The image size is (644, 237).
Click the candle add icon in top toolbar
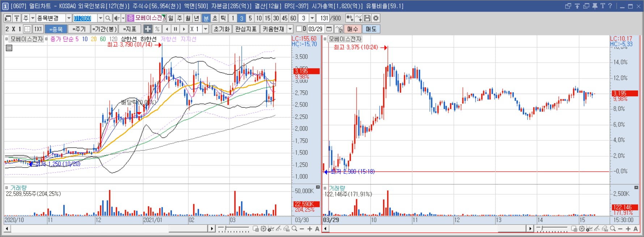(350, 18)
